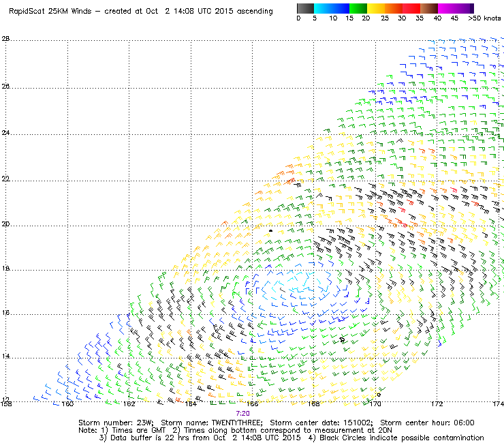Click the contamination circle just above 12N near 170
This screenshot has width=504, height=443.
coord(379,395)
